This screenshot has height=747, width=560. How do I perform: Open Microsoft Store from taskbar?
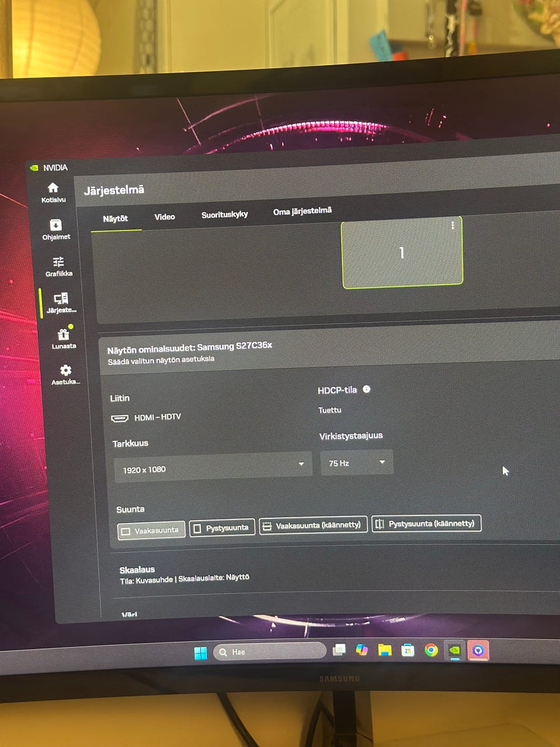pos(408,650)
